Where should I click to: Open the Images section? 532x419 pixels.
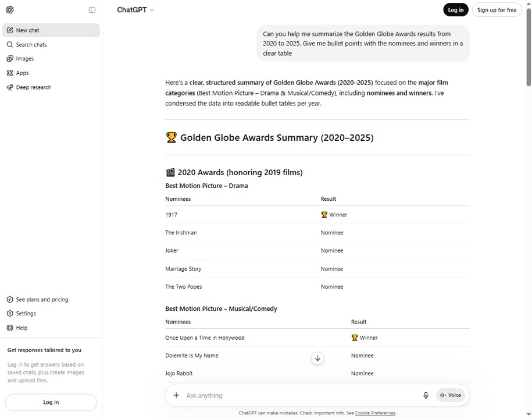click(x=51, y=59)
